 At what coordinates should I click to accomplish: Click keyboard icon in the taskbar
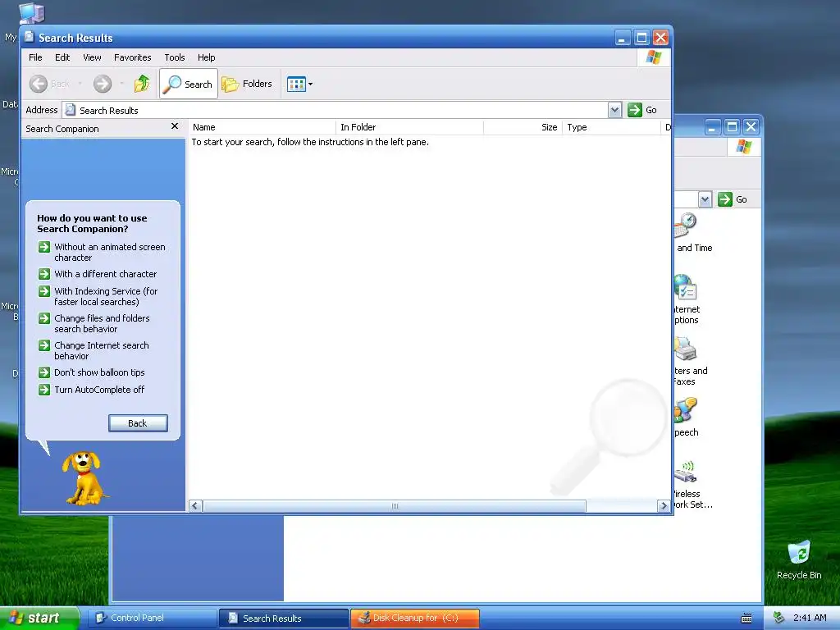[746, 619]
